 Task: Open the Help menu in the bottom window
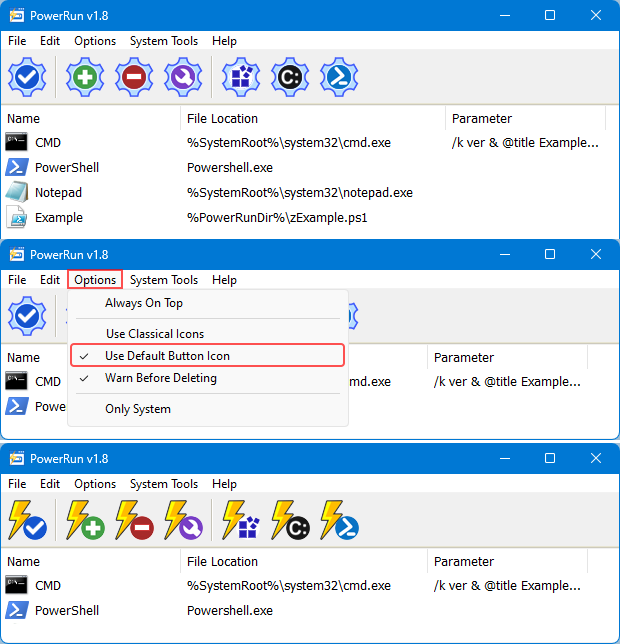pyautogui.click(x=224, y=484)
